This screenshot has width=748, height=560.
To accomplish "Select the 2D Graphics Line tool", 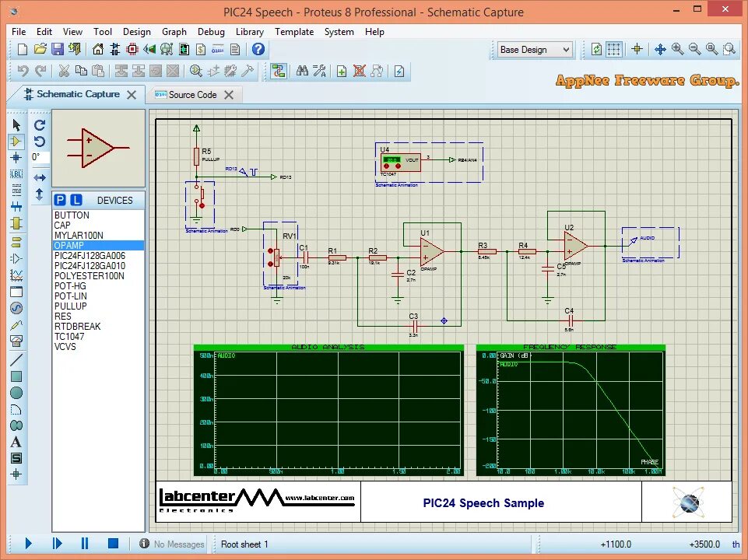I will (x=16, y=360).
